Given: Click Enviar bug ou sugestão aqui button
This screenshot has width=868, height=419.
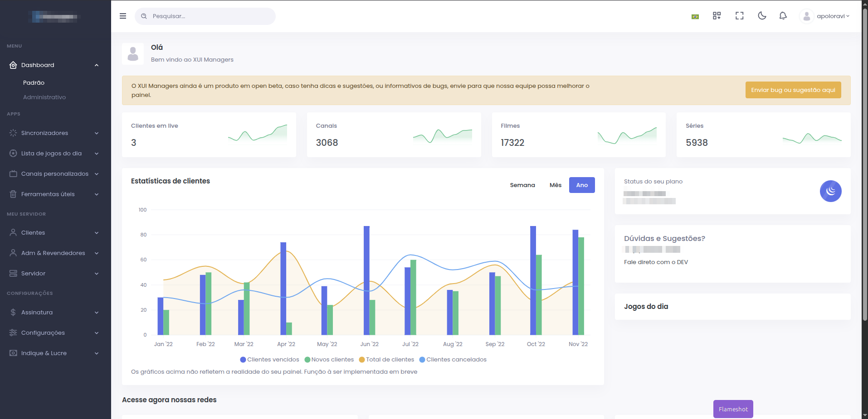Looking at the screenshot, I should [x=793, y=90].
